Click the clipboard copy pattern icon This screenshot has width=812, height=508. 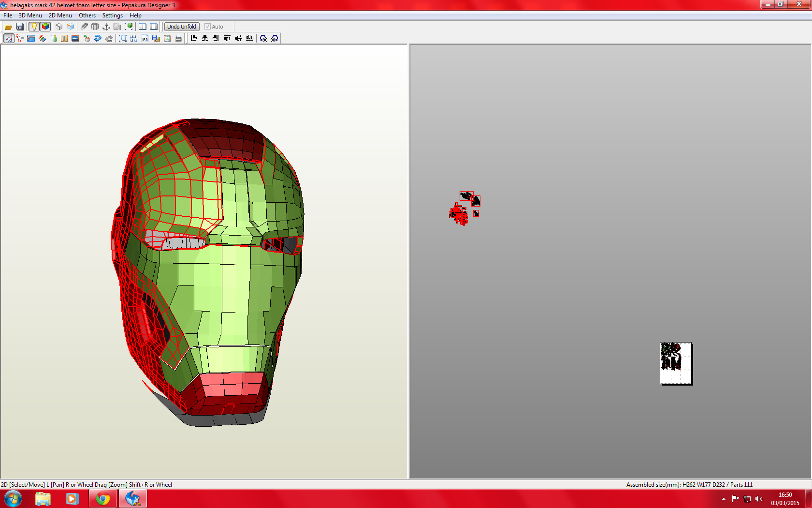(x=167, y=38)
